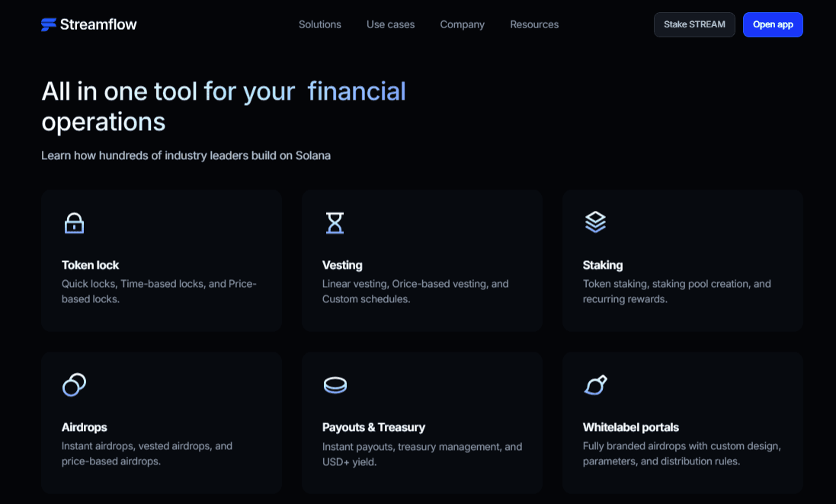Click the Streamflow wordmark text
Image resolution: width=836 pixels, height=504 pixels.
coord(98,24)
